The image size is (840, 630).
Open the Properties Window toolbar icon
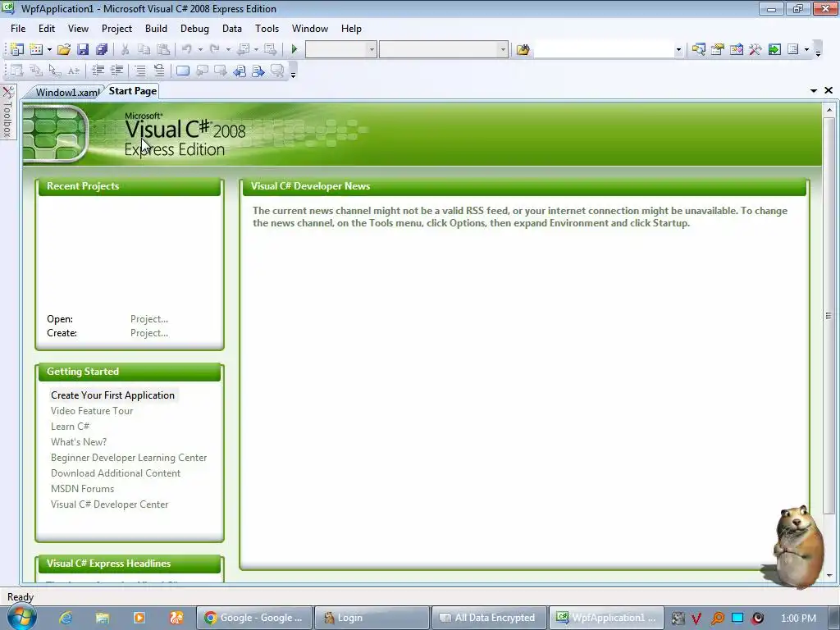click(717, 49)
